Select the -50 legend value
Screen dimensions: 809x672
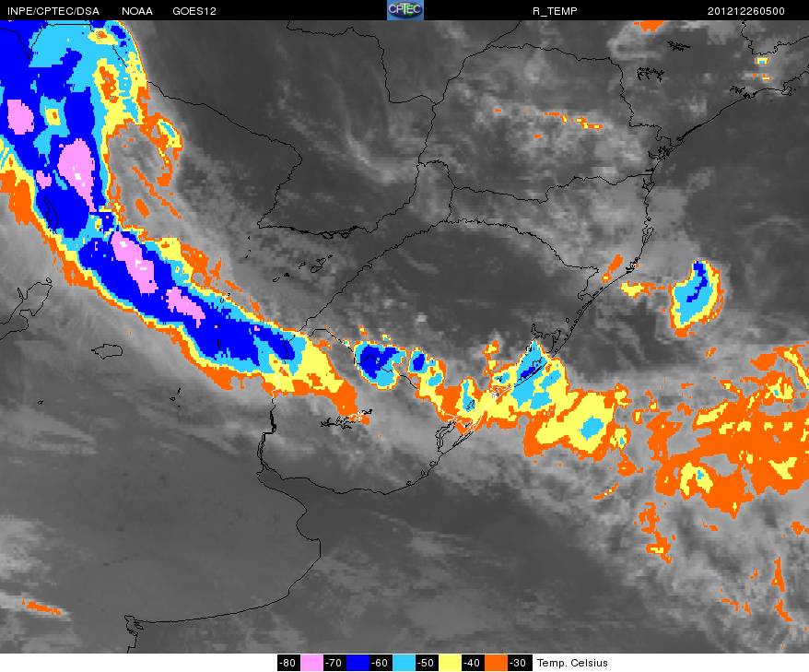coord(427,663)
